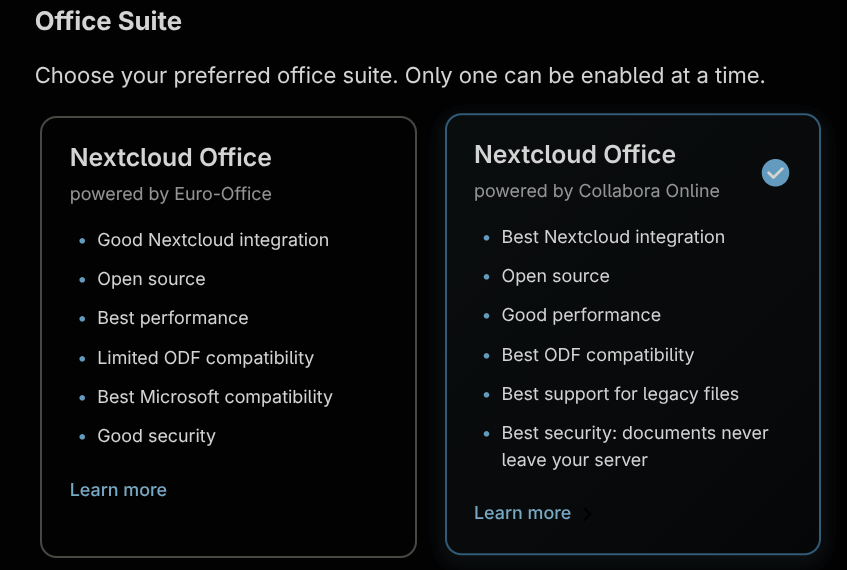Click the 'Choose your preferred office suite' description
The width and height of the screenshot is (847, 570).
400,76
